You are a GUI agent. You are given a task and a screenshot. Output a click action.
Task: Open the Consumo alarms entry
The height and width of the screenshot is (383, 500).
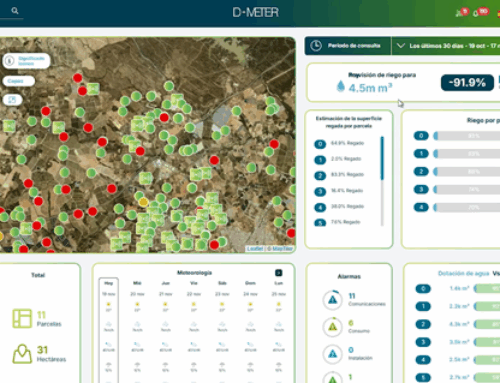(x=359, y=327)
